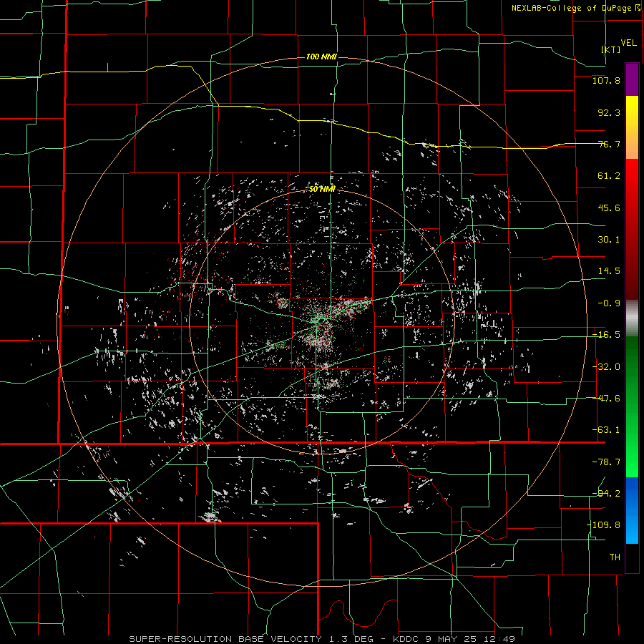This screenshot has width=644, height=644.
Task: Select the 30.1 velocity scale value
Action: pyautogui.click(x=609, y=240)
